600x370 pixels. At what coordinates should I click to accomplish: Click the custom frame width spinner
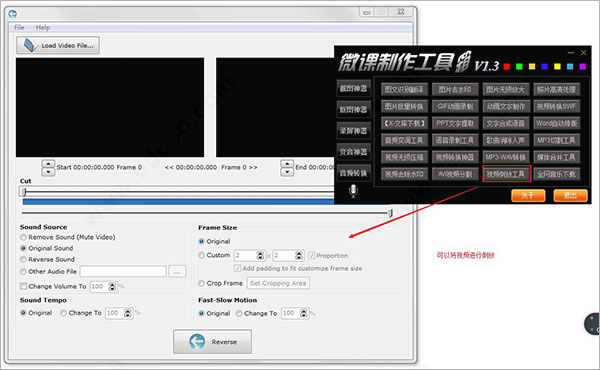pyautogui.click(x=260, y=255)
